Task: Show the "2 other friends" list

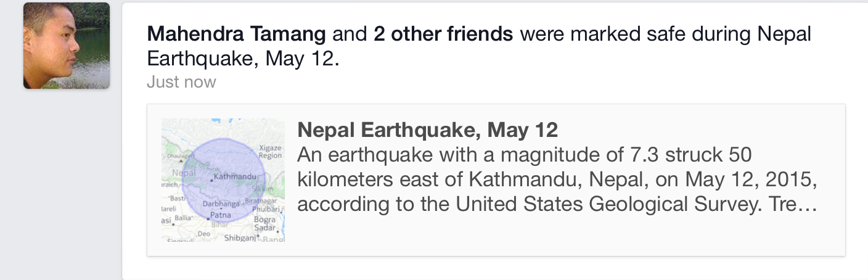Action: [443, 35]
